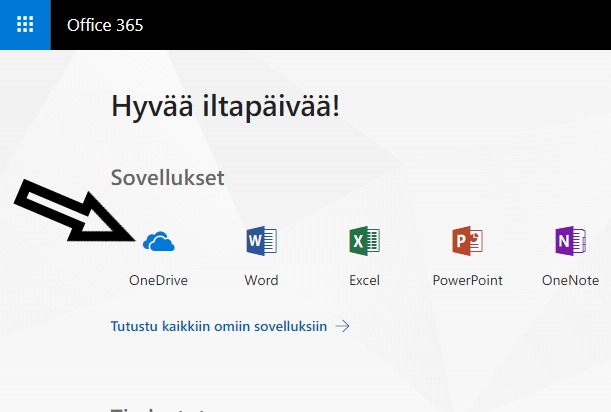Click the Excel label text

pyautogui.click(x=364, y=280)
